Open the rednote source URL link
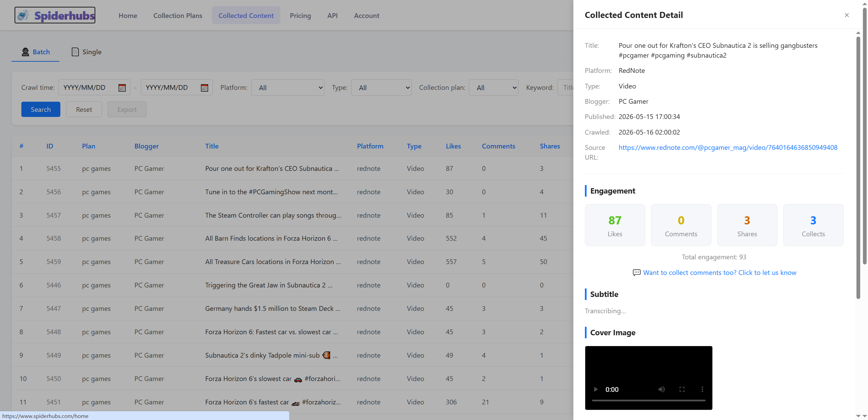868x420 pixels. 728,147
